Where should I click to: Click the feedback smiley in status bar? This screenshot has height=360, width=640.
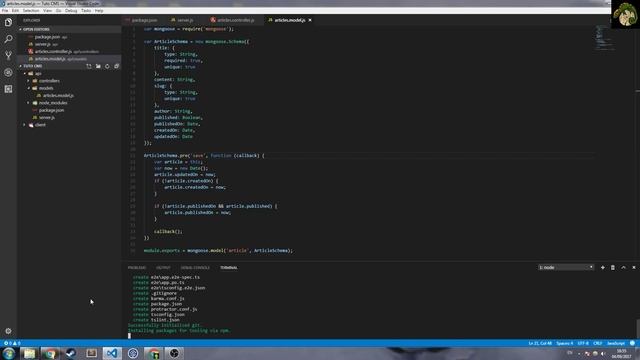(x=632, y=343)
